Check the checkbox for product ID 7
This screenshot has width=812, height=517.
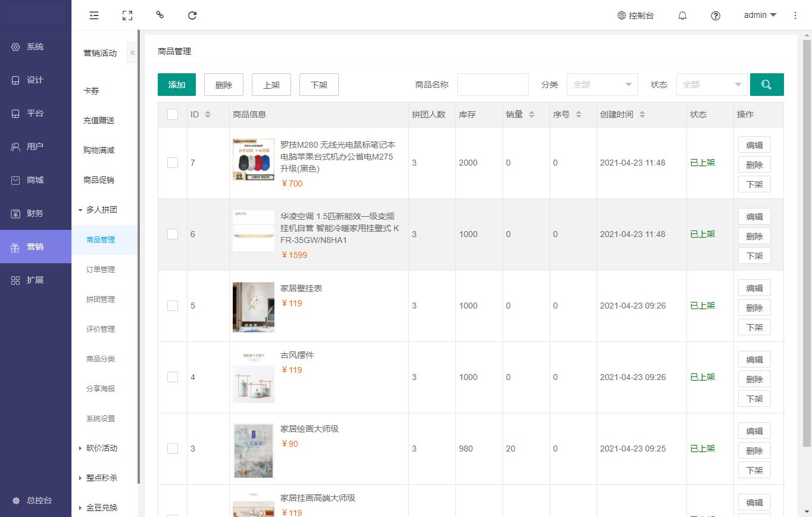173,163
